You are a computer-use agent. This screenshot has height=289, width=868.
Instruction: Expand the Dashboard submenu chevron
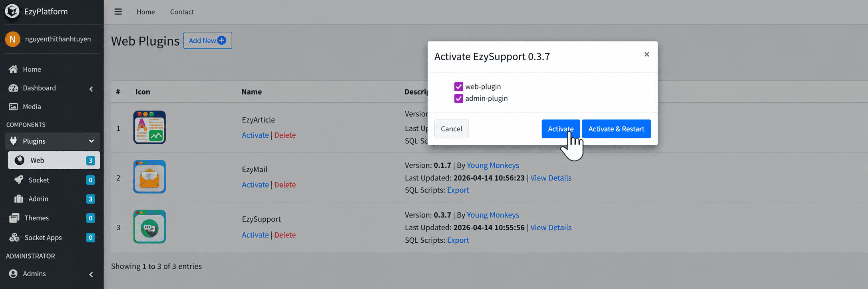click(91, 89)
